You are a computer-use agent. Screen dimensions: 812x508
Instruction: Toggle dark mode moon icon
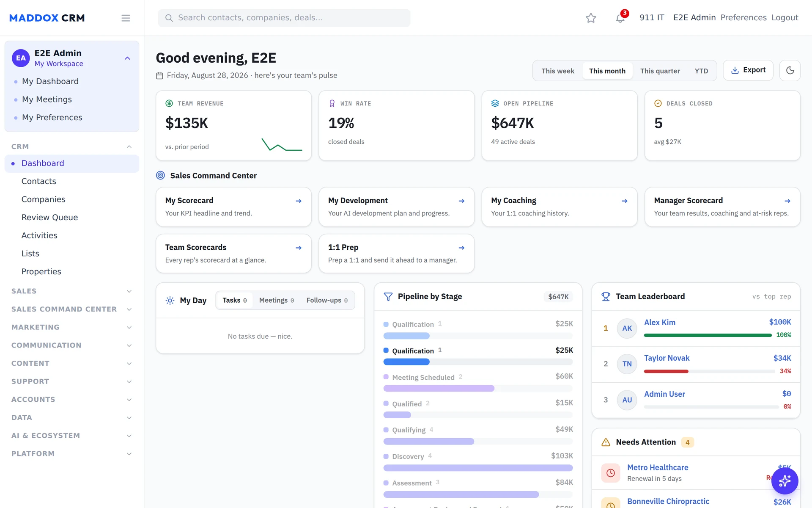click(790, 70)
